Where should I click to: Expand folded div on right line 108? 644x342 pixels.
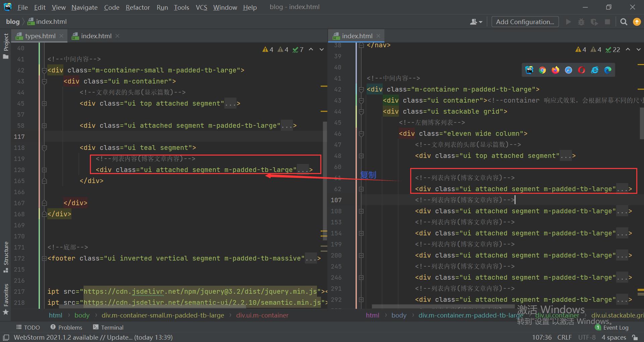click(x=361, y=211)
